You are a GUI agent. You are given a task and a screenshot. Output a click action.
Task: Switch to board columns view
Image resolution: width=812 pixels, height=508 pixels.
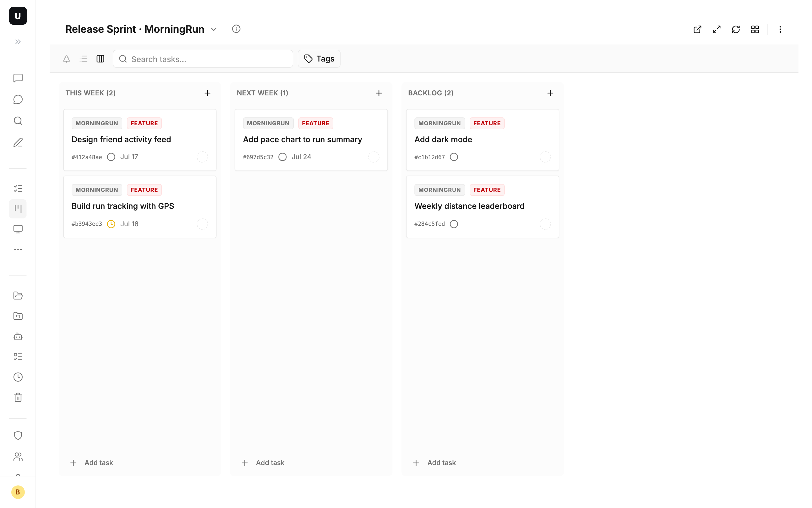[100, 59]
